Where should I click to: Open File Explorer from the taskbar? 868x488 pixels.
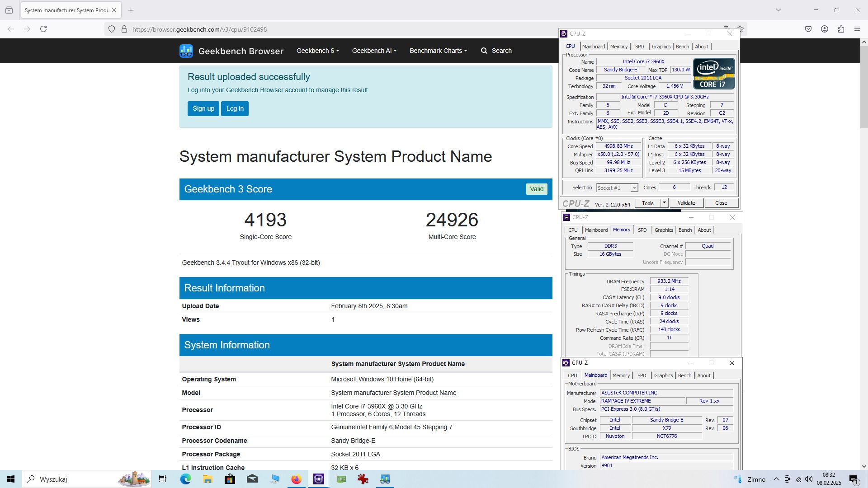[x=208, y=479]
